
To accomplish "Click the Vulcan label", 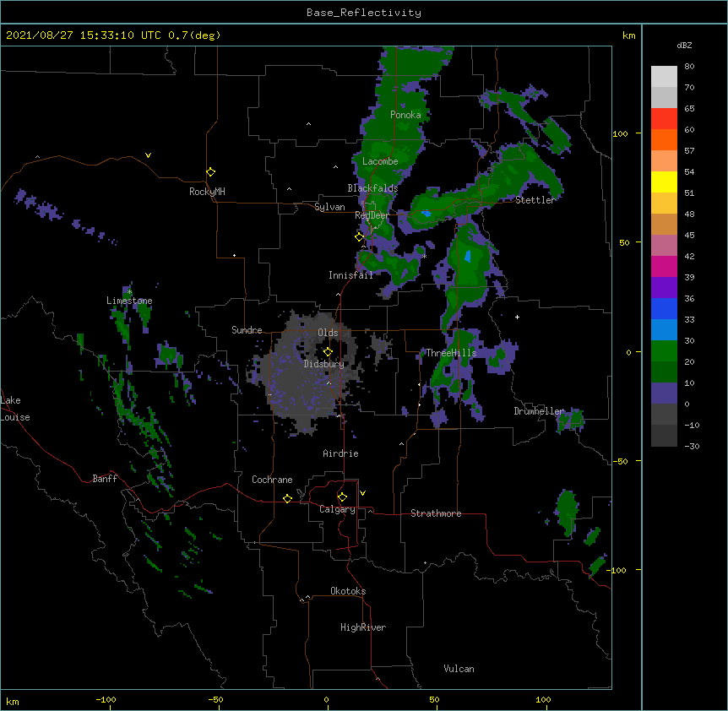I will (x=459, y=669).
